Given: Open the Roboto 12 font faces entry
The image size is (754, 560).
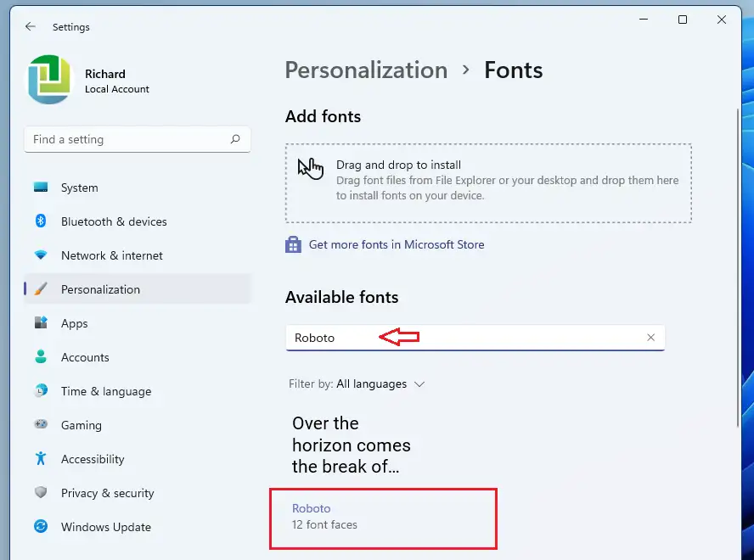Looking at the screenshot, I should [383, 518].
